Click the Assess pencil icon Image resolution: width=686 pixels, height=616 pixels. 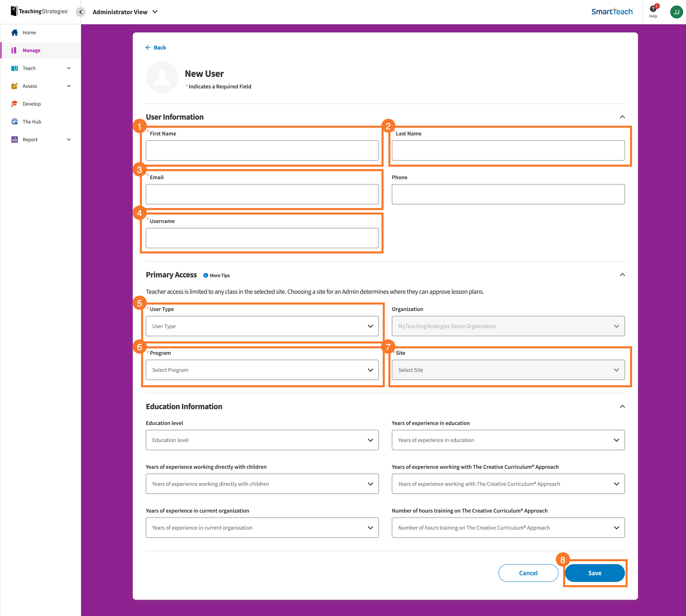pos(14,86)
